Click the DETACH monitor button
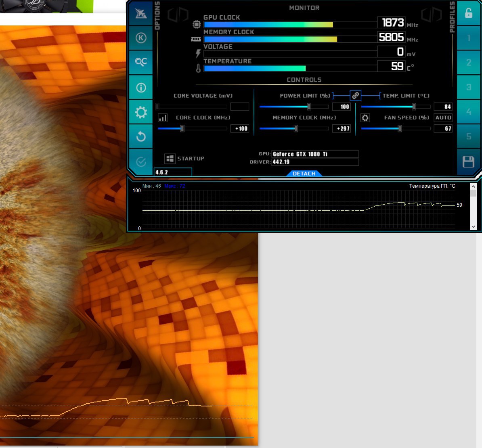This screenshot has width=482, height=448. coord(304,174)
